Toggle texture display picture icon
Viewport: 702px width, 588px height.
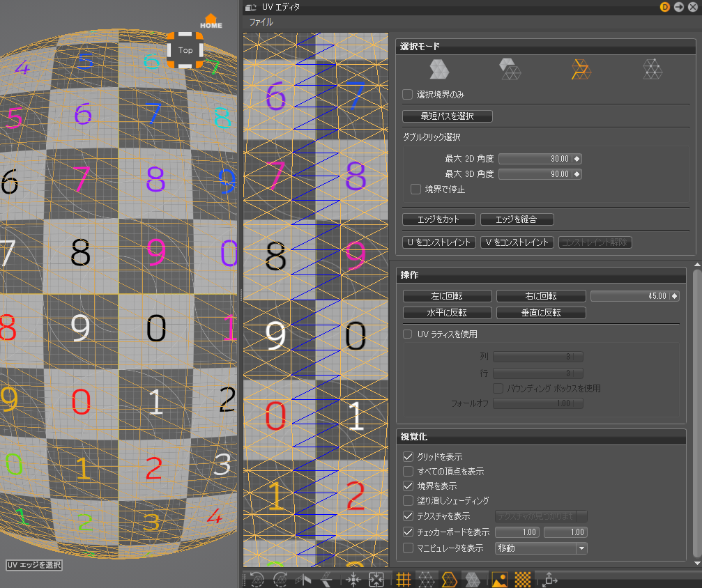(500, 580)
